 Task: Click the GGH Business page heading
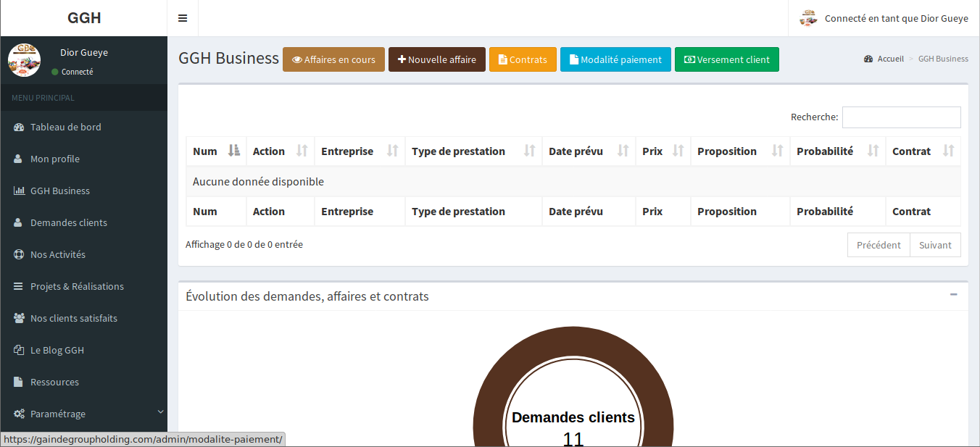(229, 58)
